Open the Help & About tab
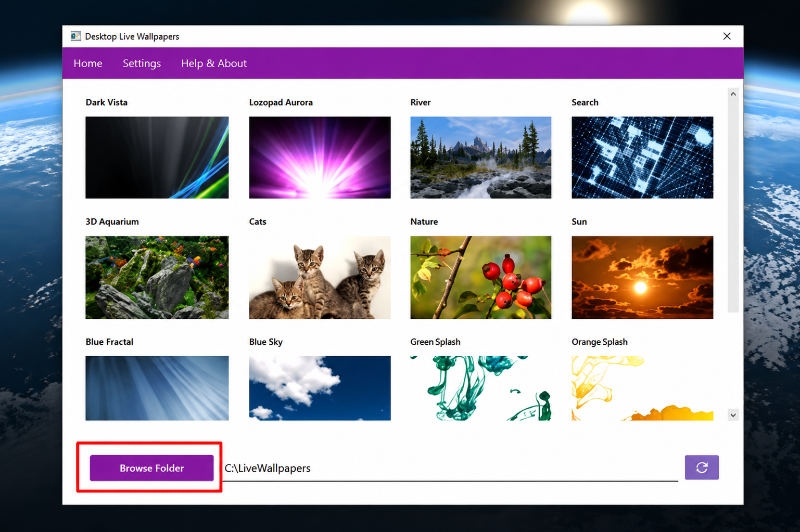 214,63
